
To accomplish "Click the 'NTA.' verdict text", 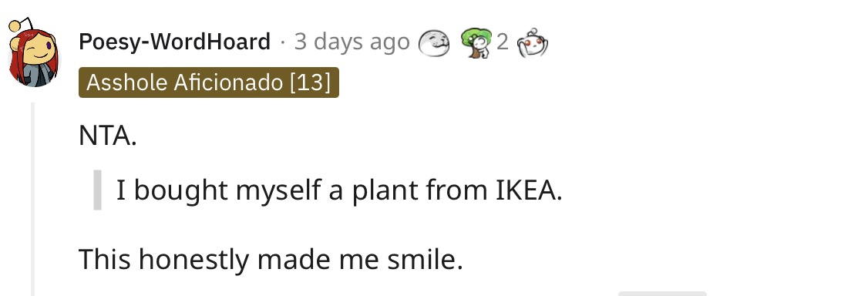I will tap(107, 136).
